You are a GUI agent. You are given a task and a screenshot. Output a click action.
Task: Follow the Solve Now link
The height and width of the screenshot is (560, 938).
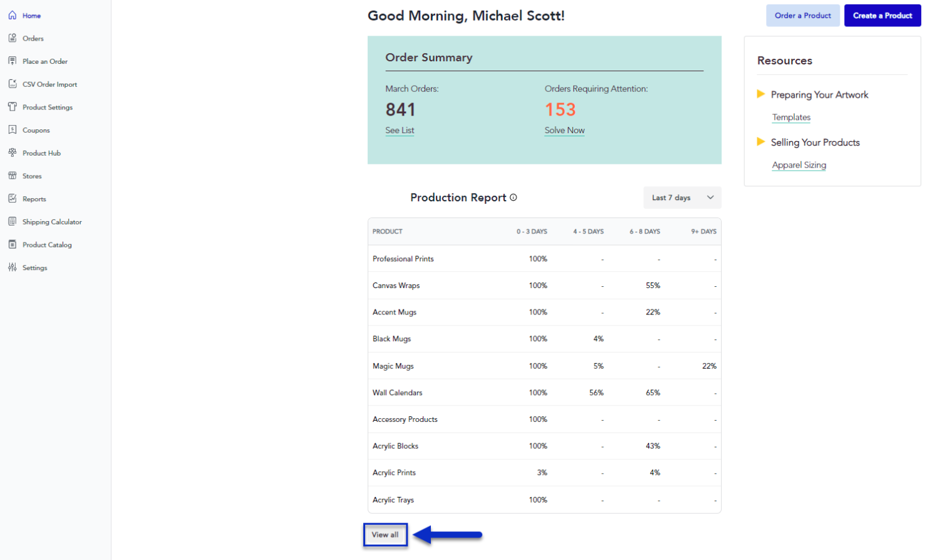click(565, 130)
